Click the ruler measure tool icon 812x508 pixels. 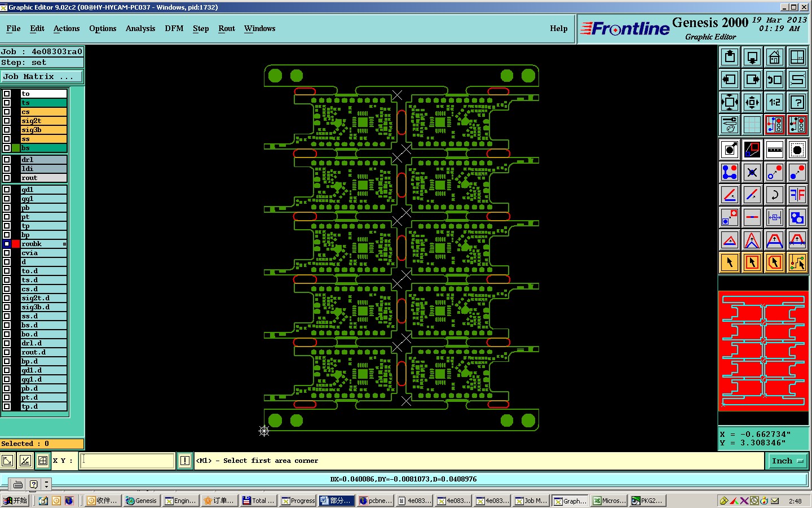tap(775, 150)
